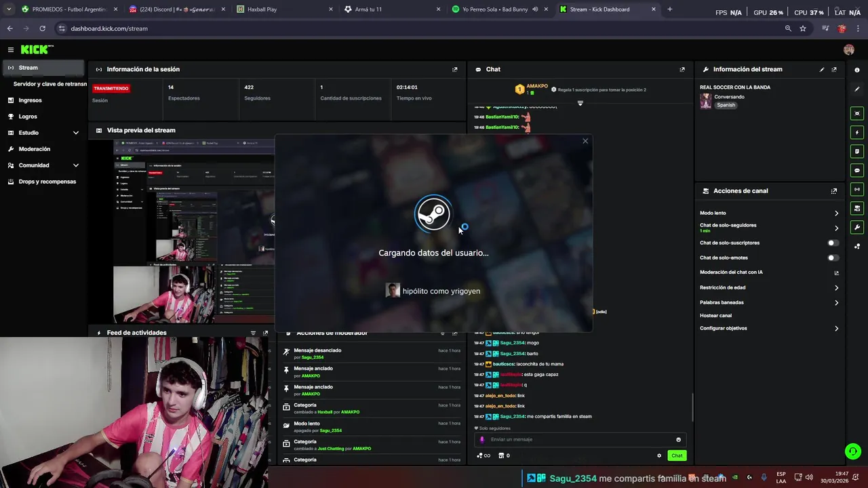Open Drops y recompensas in the sidebar
Viewport: 868px width, 488px height.
tap(43, 182)
